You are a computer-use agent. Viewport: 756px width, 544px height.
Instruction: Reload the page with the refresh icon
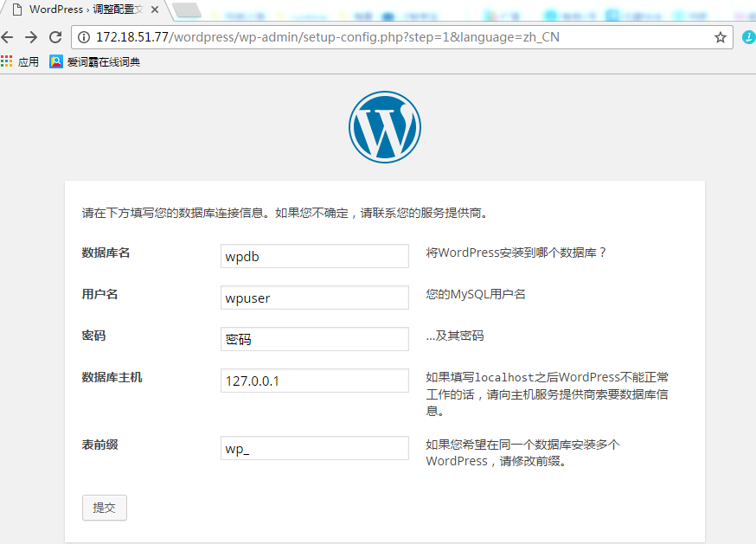tap(55, 37)
